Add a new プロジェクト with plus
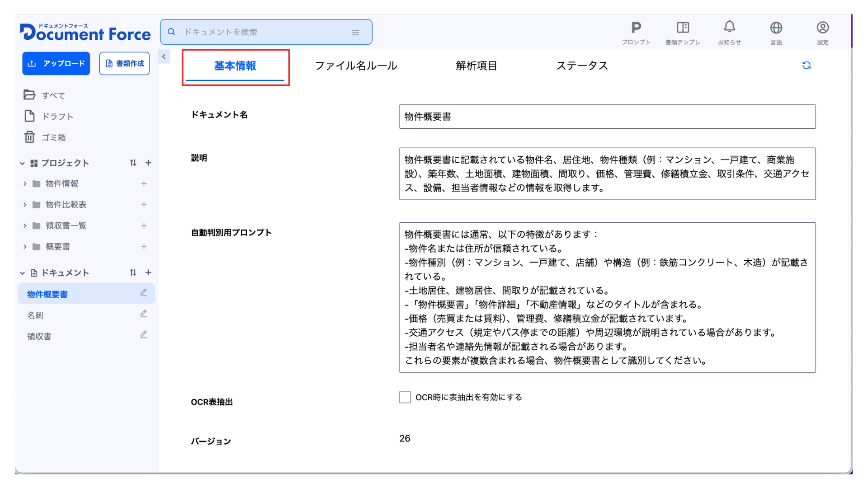Viewport: 868px width, 488px height. click(148, 163)
